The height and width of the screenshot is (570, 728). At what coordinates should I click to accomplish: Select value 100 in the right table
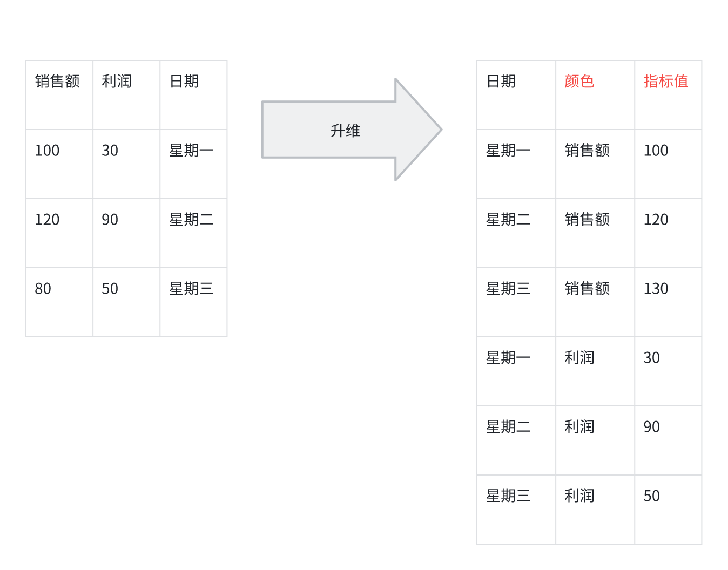coord(656,151)
